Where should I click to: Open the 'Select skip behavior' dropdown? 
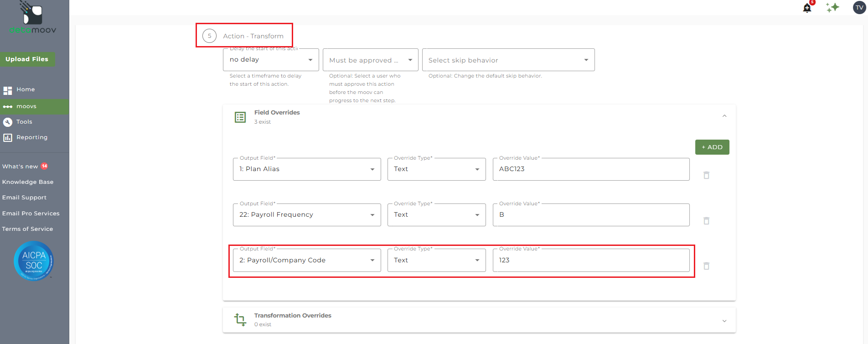tap(508, 60)
